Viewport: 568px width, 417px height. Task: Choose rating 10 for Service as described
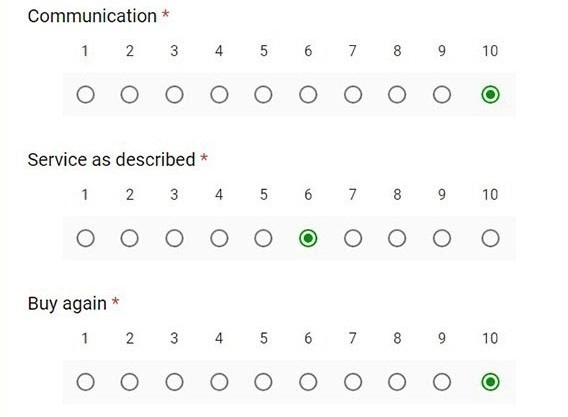490,238
